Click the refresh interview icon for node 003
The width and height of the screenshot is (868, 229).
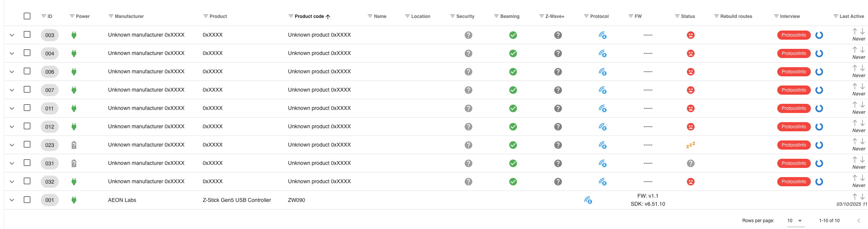(819, 35)
